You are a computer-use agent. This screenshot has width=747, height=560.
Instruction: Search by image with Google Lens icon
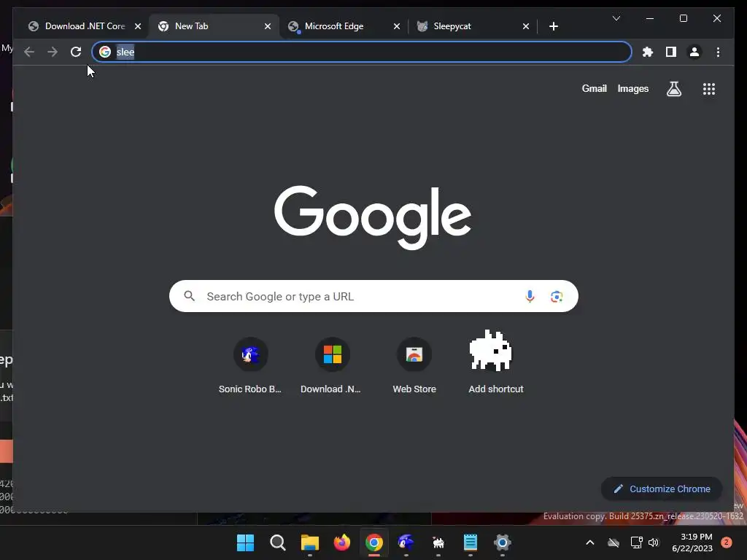point(557,296)
